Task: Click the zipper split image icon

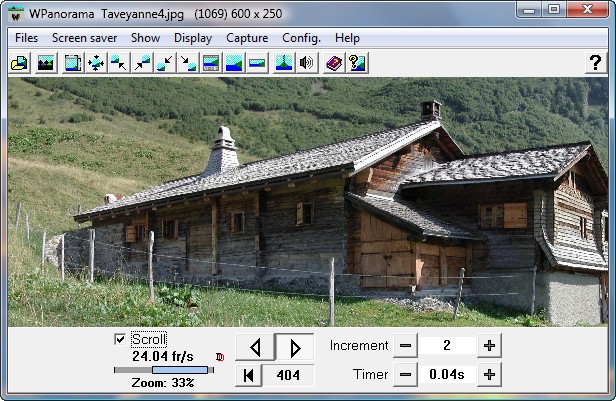Action: tap(284, 63)
